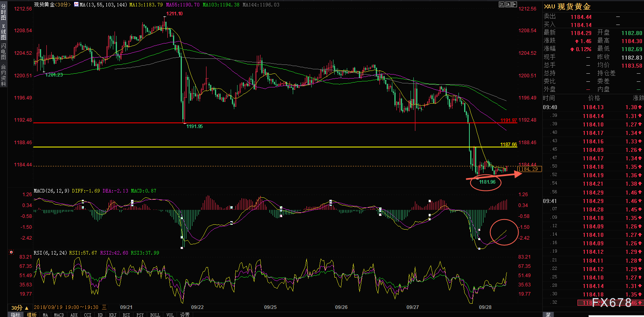Click the MA(13,55,103,144) parameters label
Viewport: 644px width, 317px height.
[x=104, y=5]
